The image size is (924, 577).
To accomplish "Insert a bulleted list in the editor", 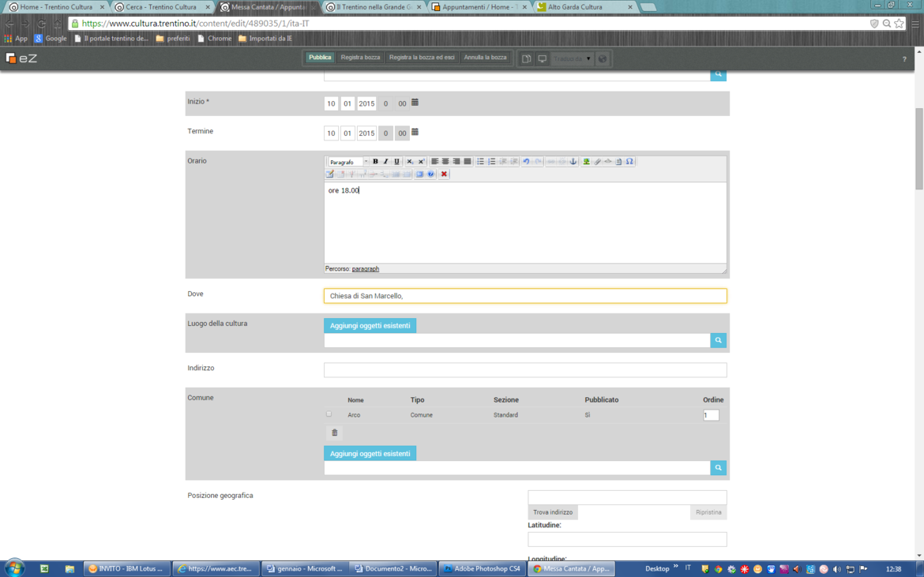I will coord(480,162).
